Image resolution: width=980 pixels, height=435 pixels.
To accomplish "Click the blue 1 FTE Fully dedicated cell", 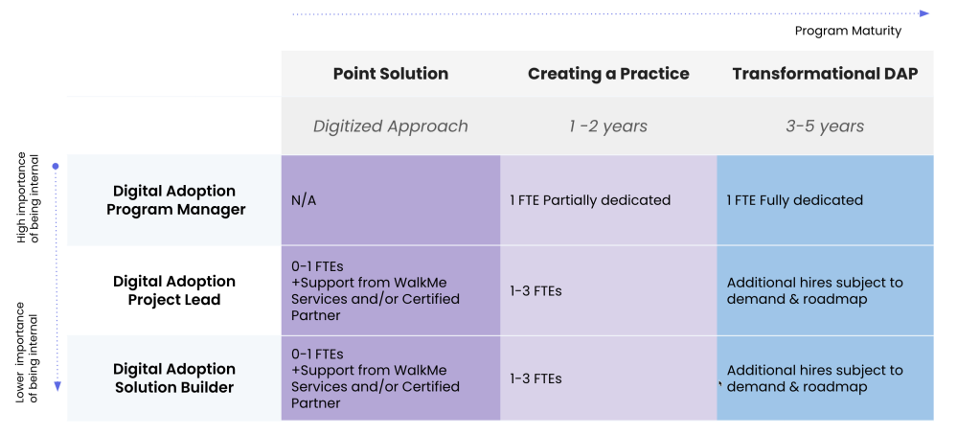I will [x=825, y=200].
